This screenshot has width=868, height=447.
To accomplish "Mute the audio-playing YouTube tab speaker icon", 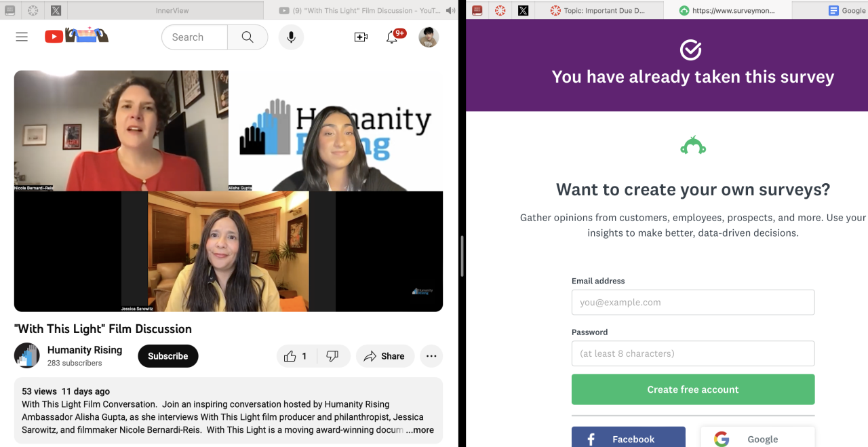I will pos(450,10).
